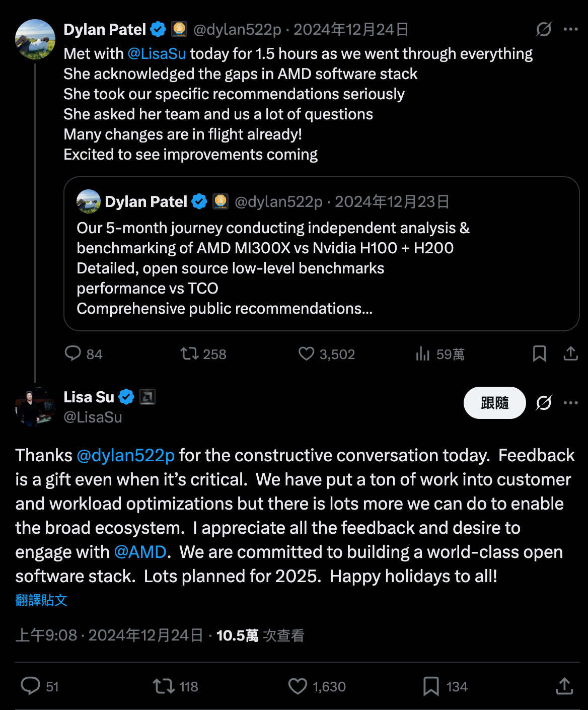Share Lisa Su's tweet
This screenshot has width=588, height=710.
pyautogui.click(x=564, y=686)
